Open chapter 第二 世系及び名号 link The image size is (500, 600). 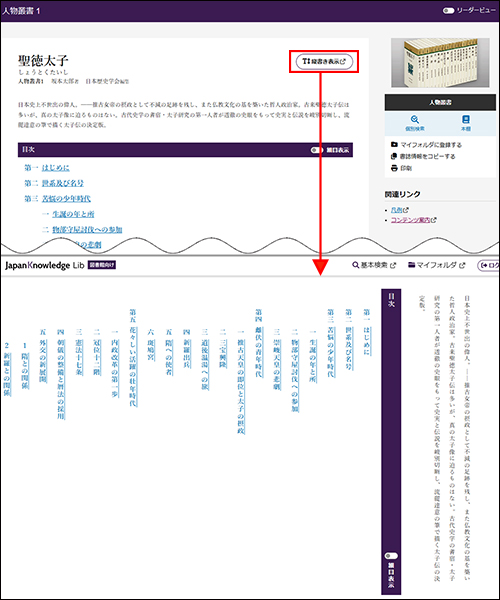click(x=63, y=183)
